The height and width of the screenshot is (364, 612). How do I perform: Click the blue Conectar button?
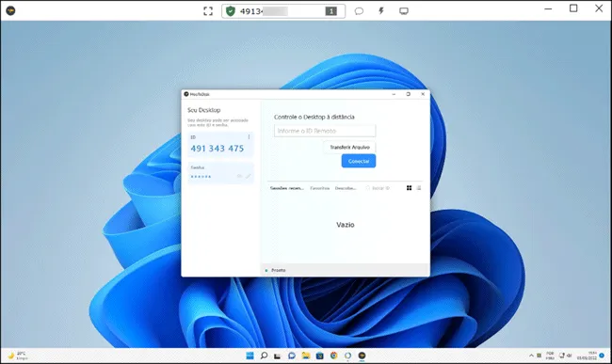point(359,161)
